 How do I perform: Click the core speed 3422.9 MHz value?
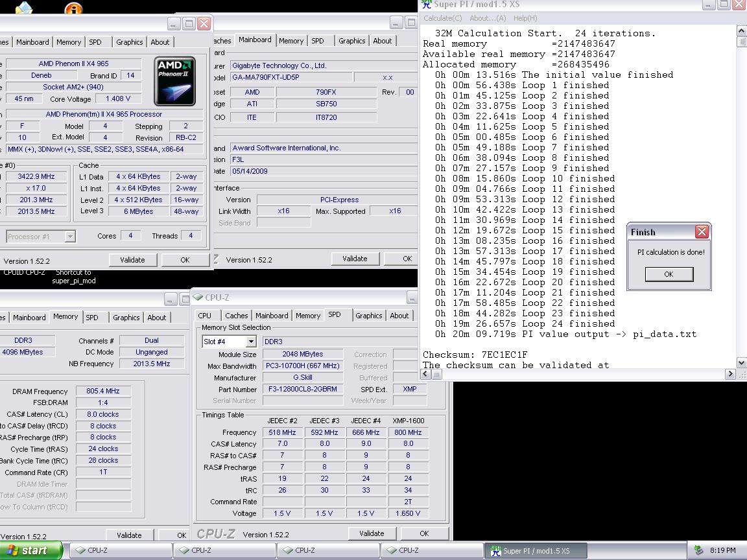click(36, 176)
